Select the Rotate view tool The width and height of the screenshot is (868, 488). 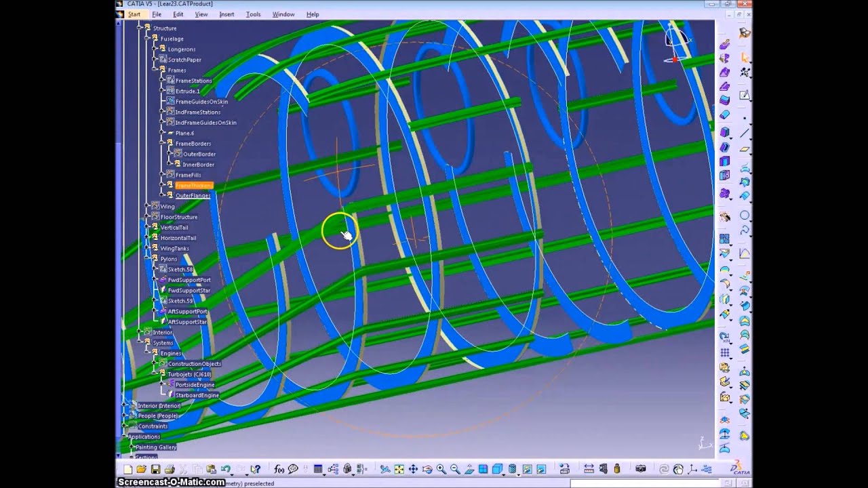coord(427,469)
